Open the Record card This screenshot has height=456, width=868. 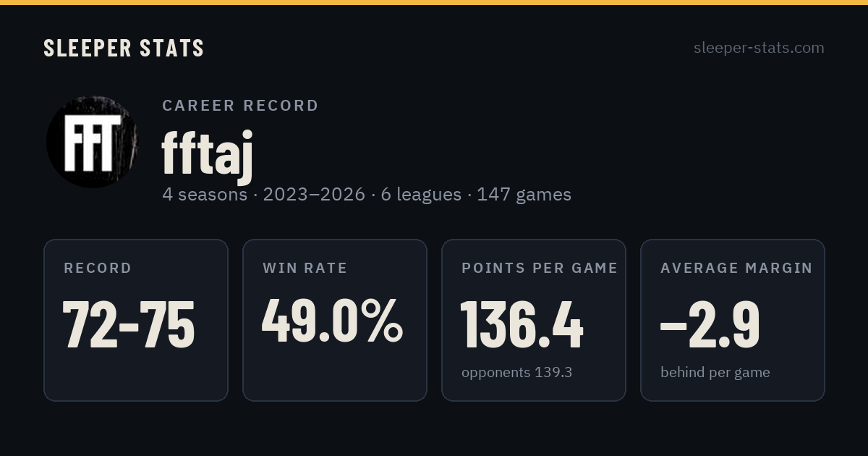(136, 320)
